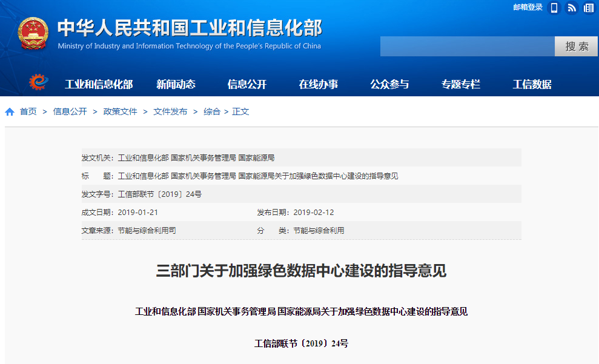Viewport: 599px width, 364px height.
Task: Open the 工信数据 menu
Action: point(532,84)
